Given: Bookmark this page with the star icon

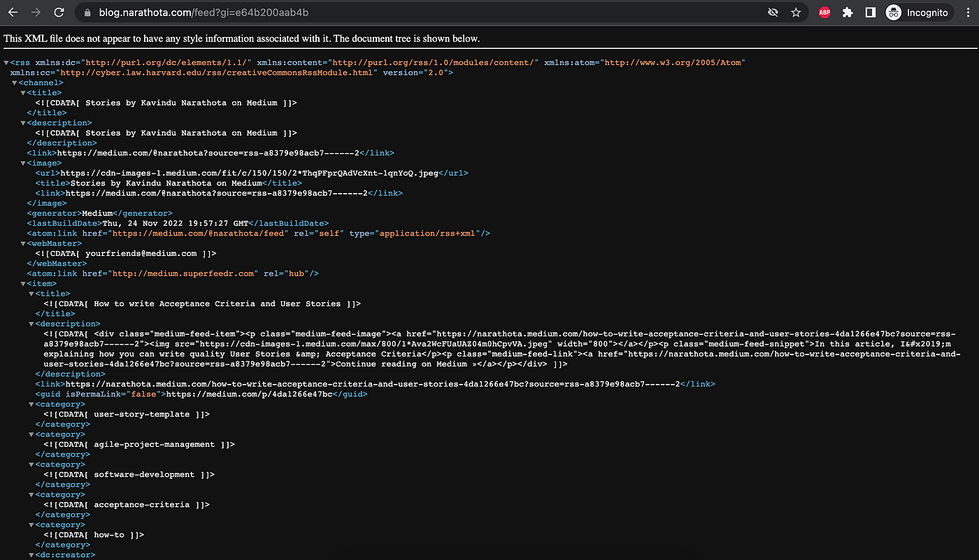Looking at the screenshot, I should point(796,13).
